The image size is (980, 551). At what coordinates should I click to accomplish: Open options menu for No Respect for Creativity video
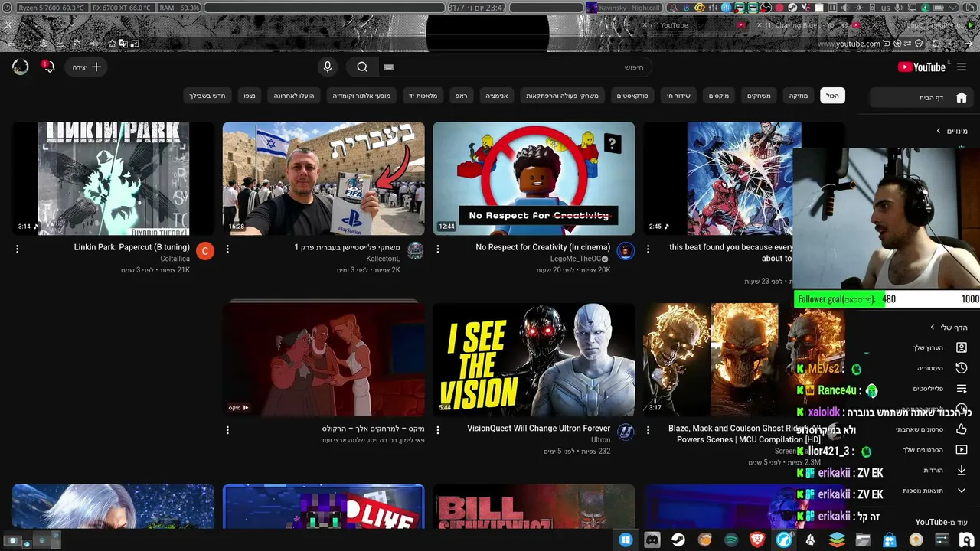438,249
